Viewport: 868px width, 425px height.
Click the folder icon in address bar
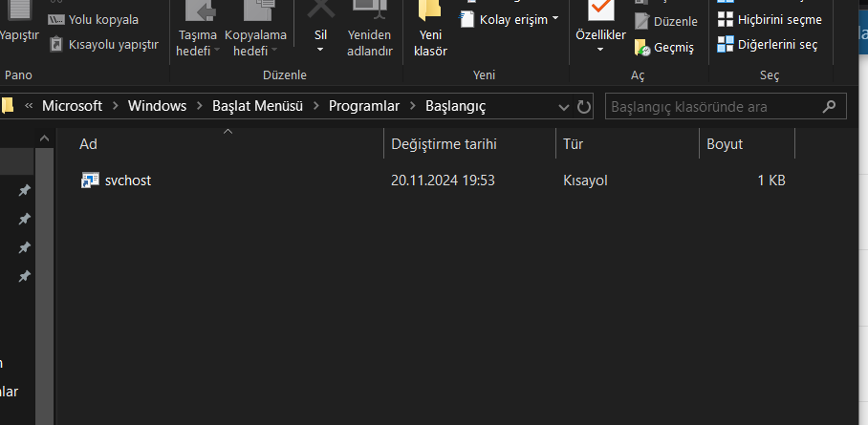coord(8,106)
